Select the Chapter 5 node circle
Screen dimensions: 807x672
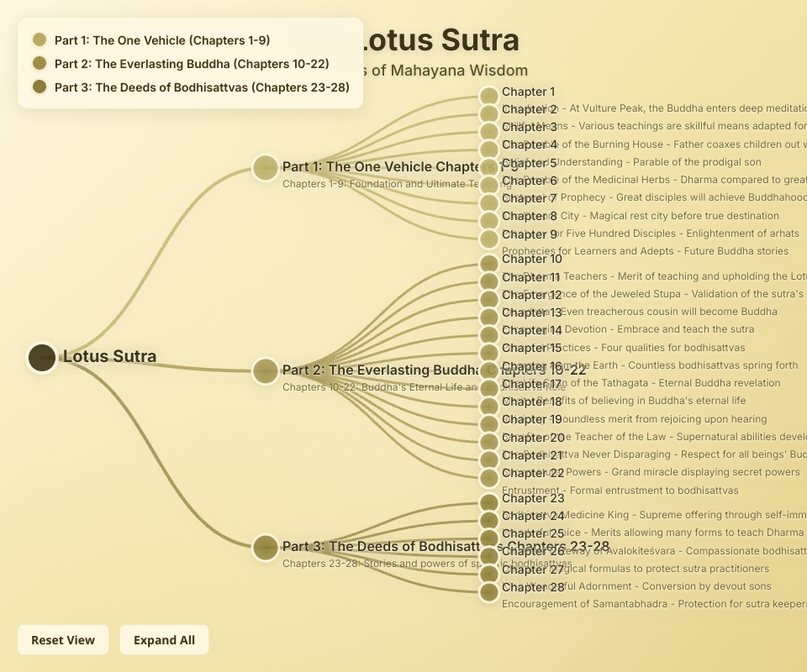click(489, 167)
